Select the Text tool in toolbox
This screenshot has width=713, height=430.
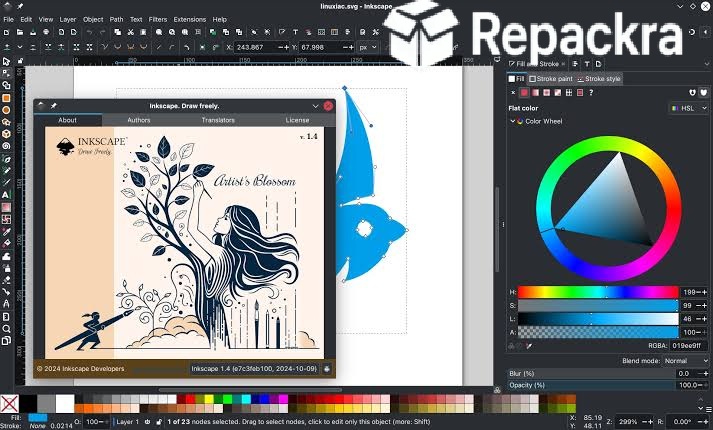coord(6,195)
